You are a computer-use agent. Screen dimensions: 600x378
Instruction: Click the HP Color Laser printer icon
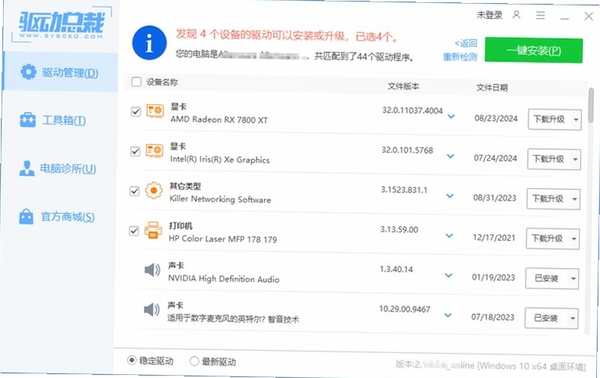pos(153,230)
